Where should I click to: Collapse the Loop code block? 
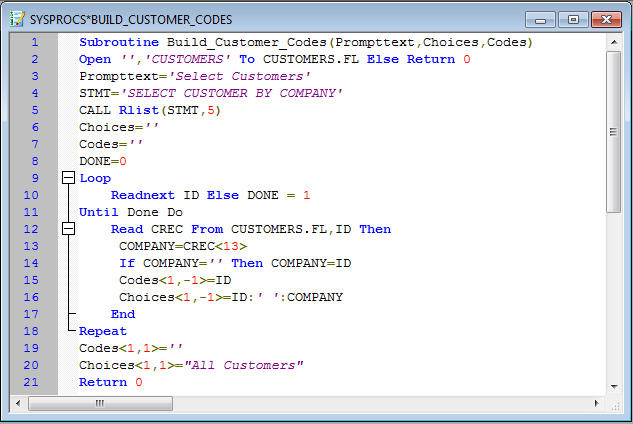[69, 177]
